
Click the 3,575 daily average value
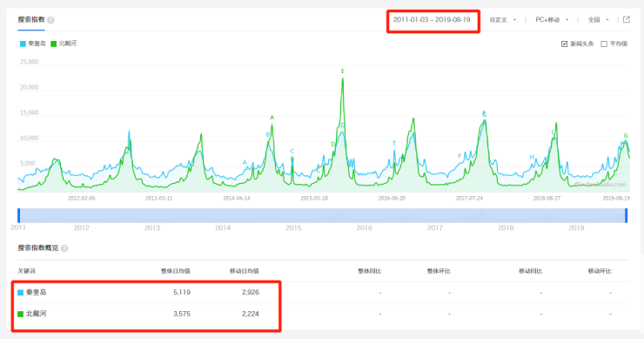click(182, 314)
